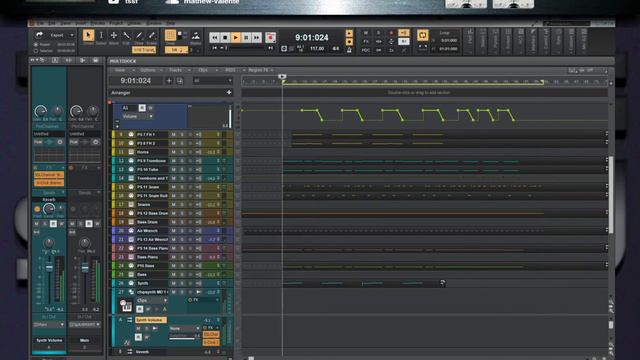Arm record on track 24 bass

(x=190, y=266)
